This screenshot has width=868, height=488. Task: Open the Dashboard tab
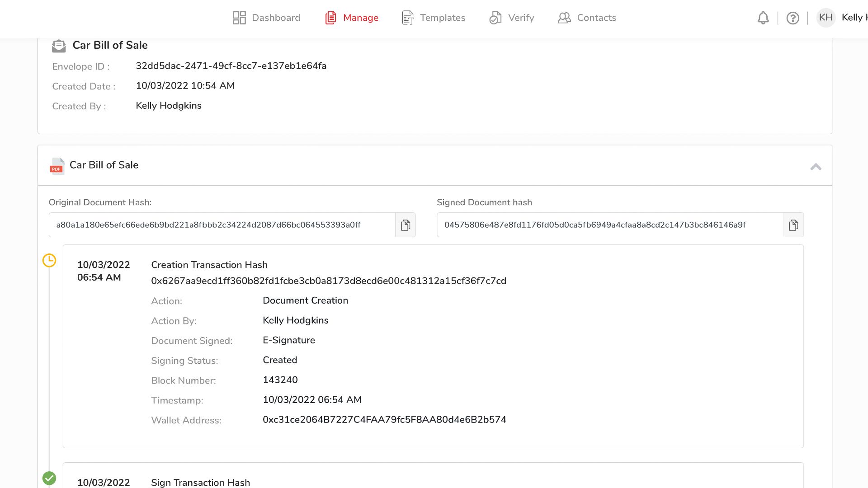(267, 18)
